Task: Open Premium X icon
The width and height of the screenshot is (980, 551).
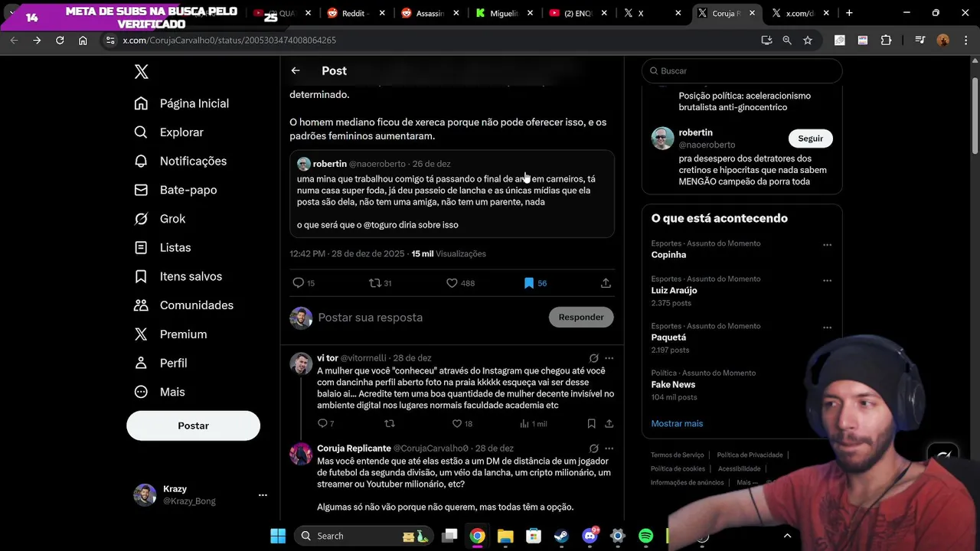Action: (141, 334)
